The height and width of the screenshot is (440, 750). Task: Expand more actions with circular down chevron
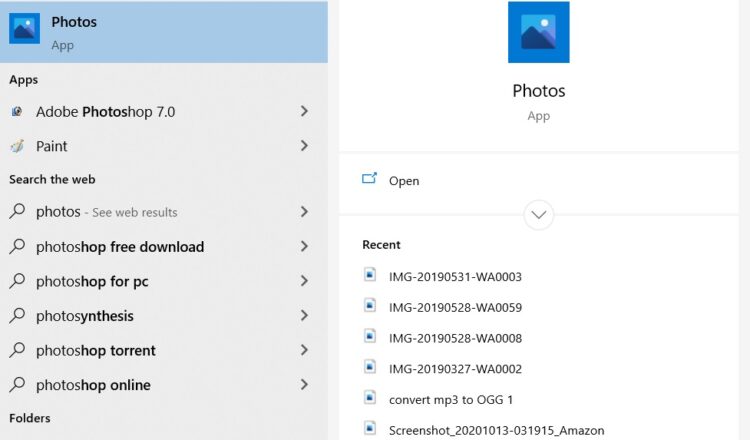[539, 215]
